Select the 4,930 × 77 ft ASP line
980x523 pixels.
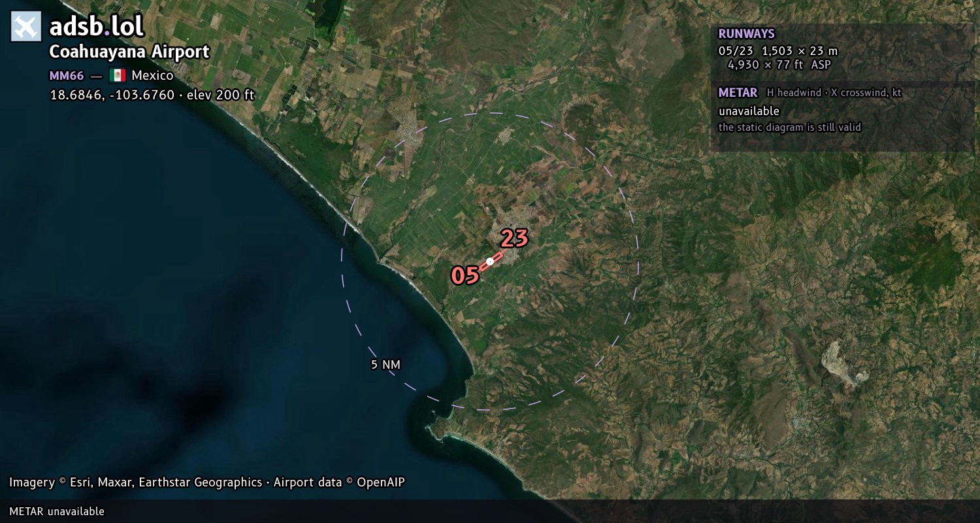point(779,65)
